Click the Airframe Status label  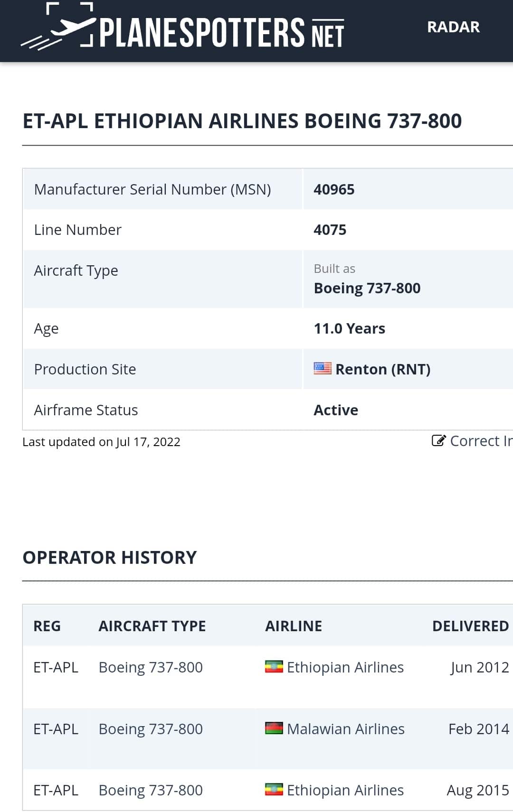86,410
